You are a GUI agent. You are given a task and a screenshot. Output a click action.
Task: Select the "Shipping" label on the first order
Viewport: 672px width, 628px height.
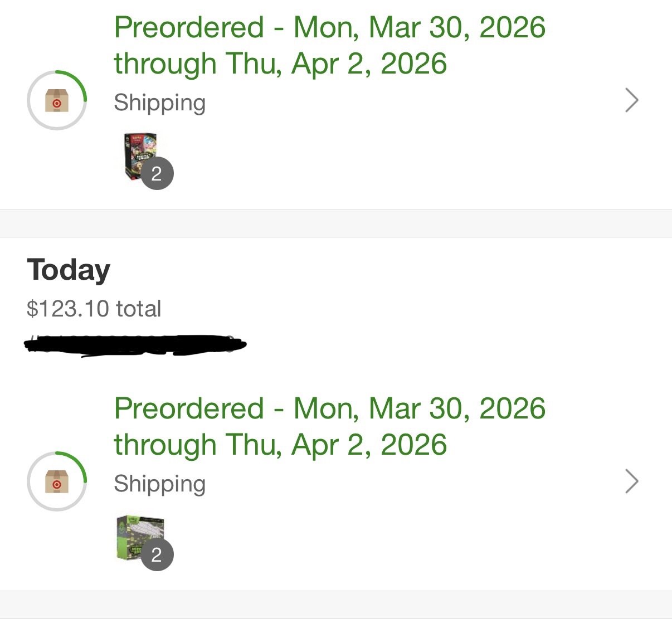click(x=159, y=103)
